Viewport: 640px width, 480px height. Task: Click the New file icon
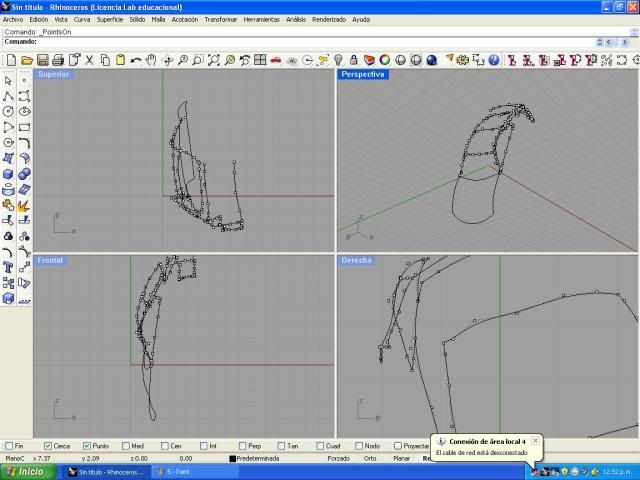pos(11,60)
